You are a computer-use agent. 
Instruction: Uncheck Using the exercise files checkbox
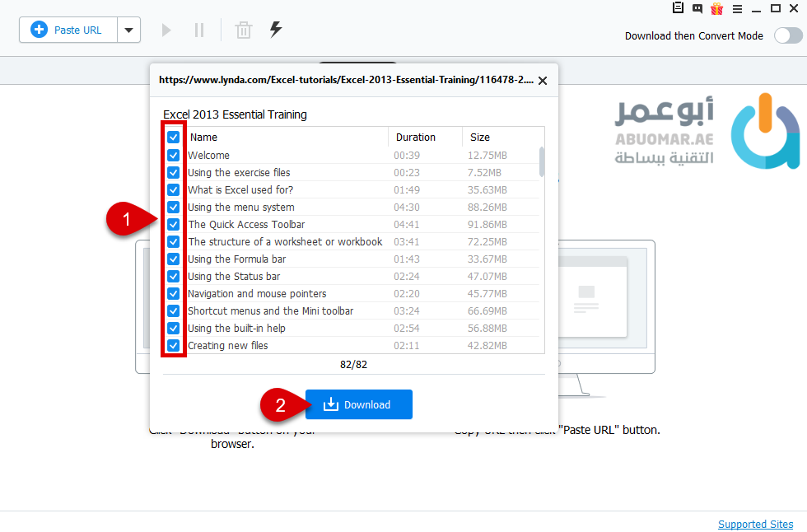click(174, 172)
